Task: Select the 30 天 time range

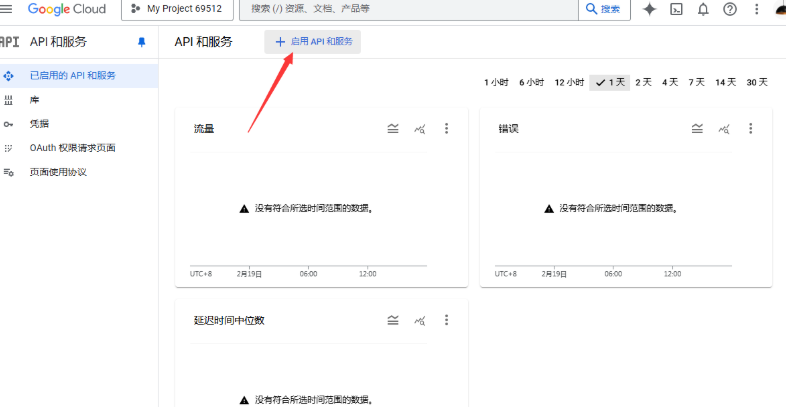Action: (757, 83)
